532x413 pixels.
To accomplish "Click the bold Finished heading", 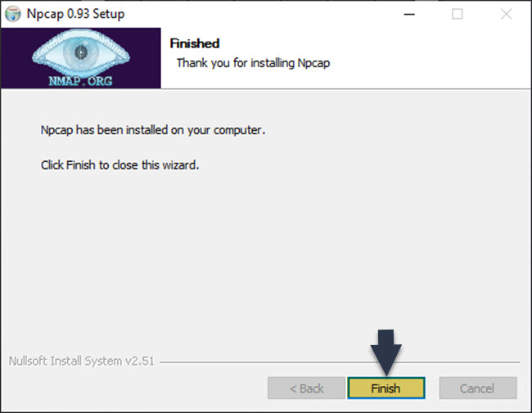I will tap(195, 43).
